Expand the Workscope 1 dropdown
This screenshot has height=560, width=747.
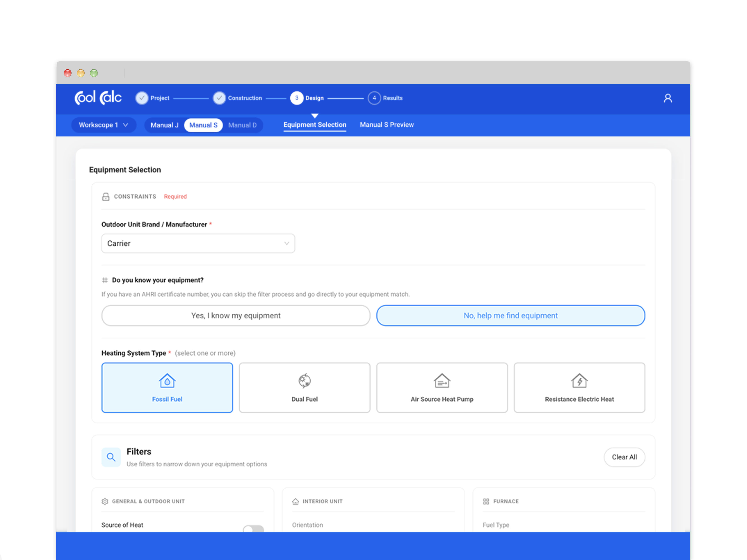[103, 125]
